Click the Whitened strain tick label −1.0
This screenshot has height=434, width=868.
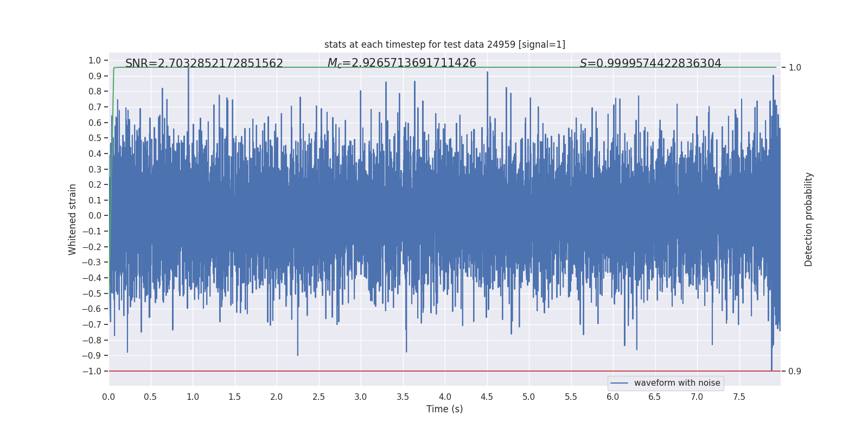(x=92, y=371)
